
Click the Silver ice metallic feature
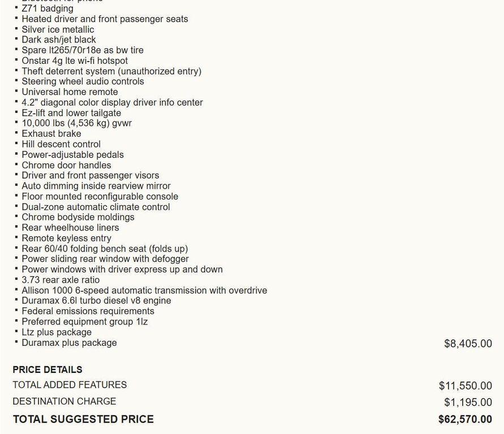pyautogui.click(x=58, y=29)
